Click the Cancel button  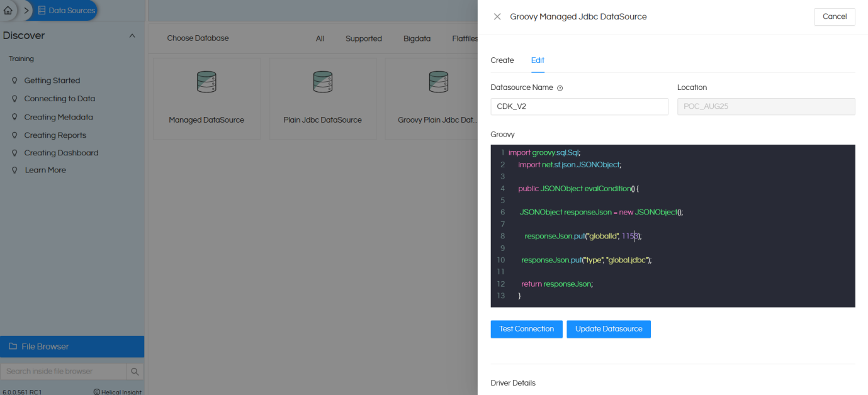click(x=834, y=17)
